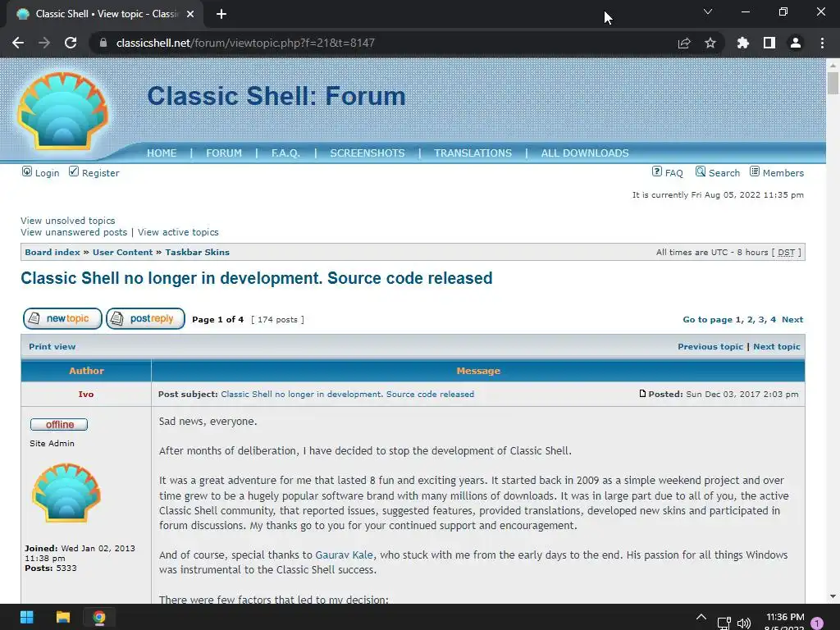Open a new browser tab
Image resolution: width=840 pixels, height=630 pixels.
(x=221, y=14)
